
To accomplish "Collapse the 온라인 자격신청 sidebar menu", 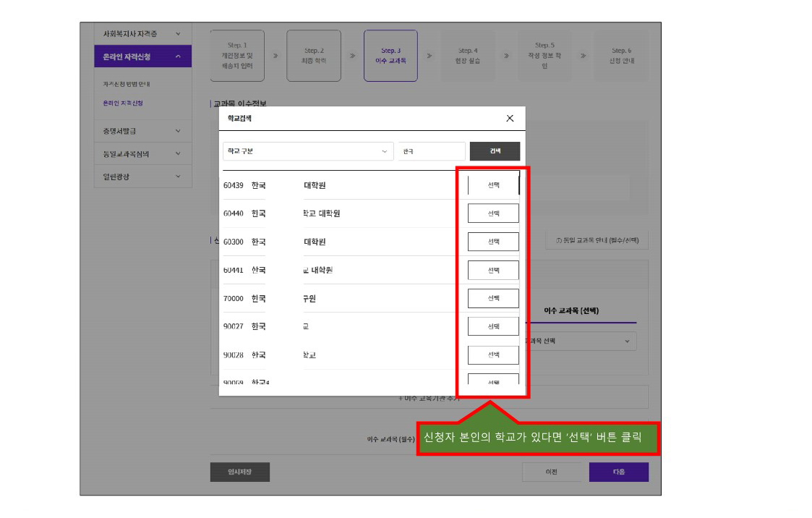I will (142, 56).
